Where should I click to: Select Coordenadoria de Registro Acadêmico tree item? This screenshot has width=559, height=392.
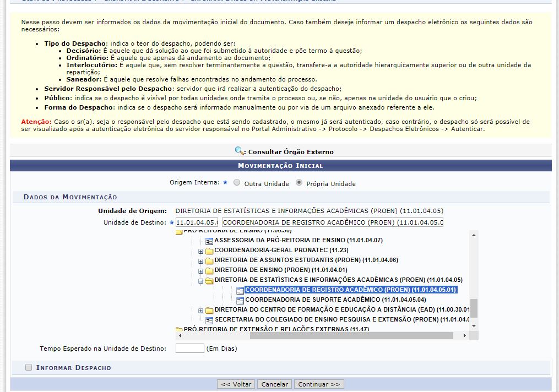tap(351, 290)
